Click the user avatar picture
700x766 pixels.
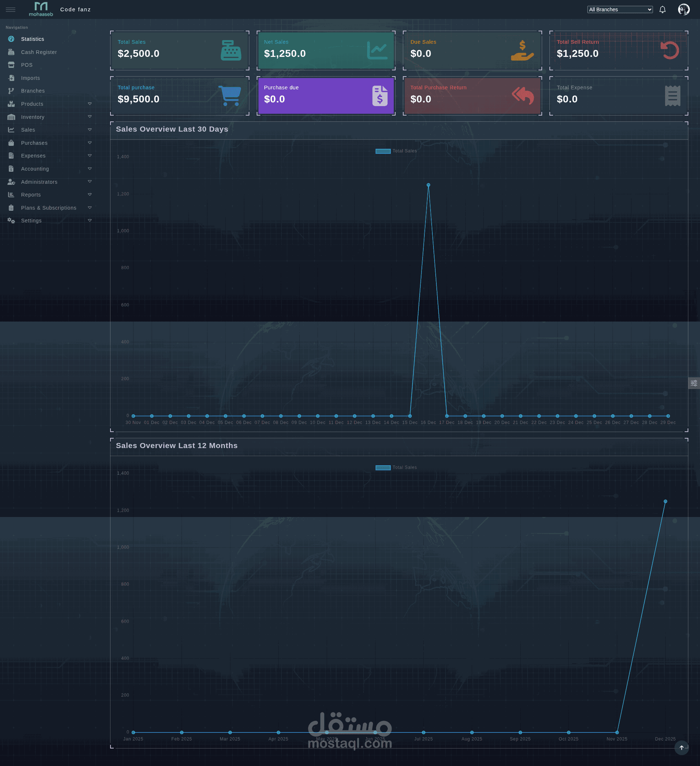pyautogui.click(x=683, y=9)
